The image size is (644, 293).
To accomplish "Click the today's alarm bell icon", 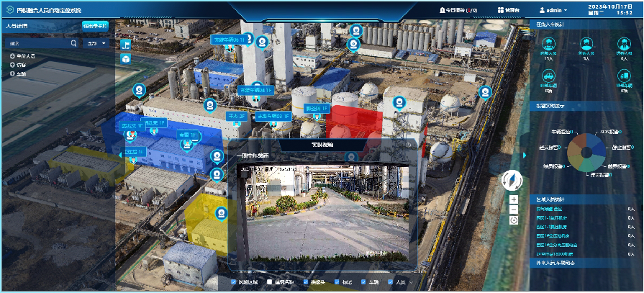I will coord(442,10).
